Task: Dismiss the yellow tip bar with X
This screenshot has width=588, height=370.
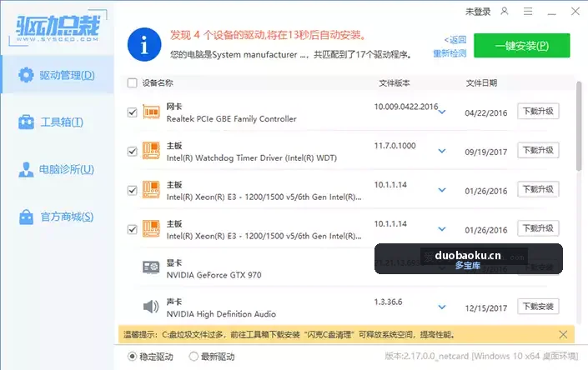Action: tap(563, 334)
